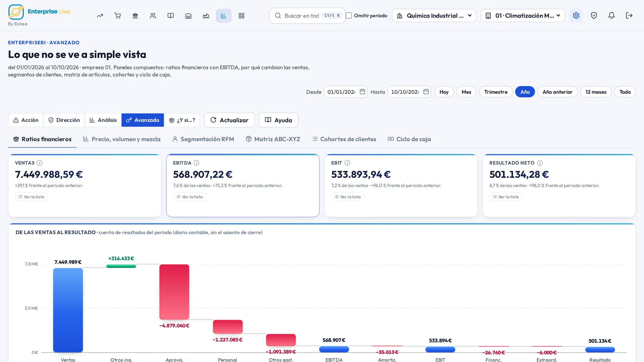Image resolution: width=644 pixels, height=362 pixels.
Task: Open the trending line chart nav icon
Action: pyautogui.click(x=100, y=16)
